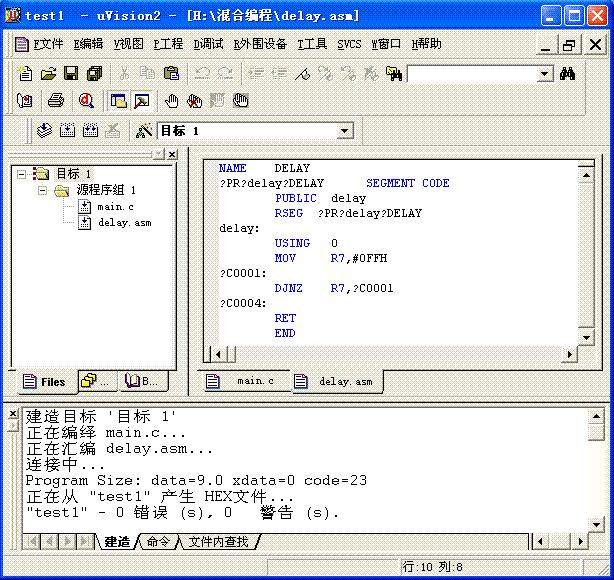614x580 pixels.
Task: Toggle Project Window icon
Action: tap(119, 101)
